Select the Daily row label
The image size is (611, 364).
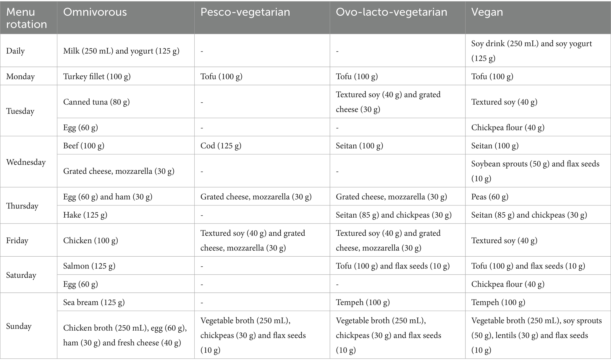tap(15, 51)
